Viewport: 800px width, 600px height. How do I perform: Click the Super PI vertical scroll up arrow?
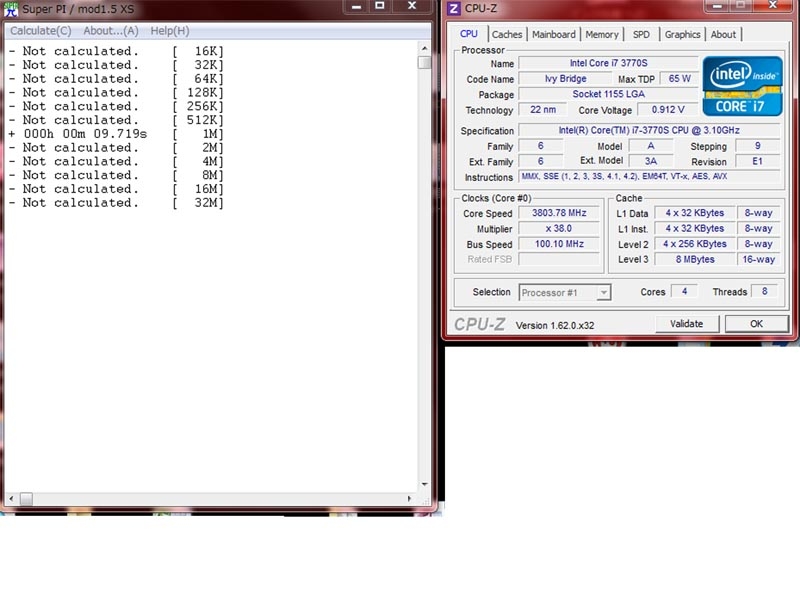[424, 48]
